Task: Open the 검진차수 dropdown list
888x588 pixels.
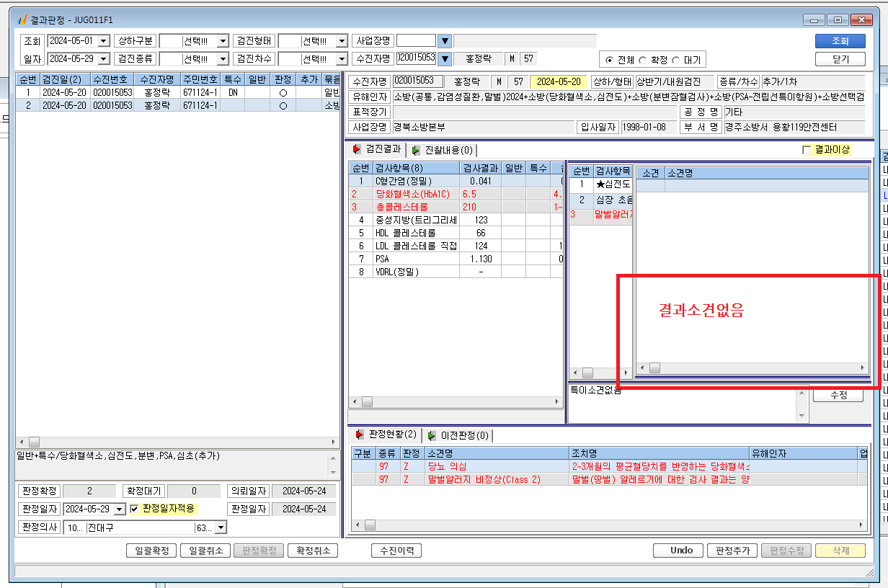Action: [342, 59]
